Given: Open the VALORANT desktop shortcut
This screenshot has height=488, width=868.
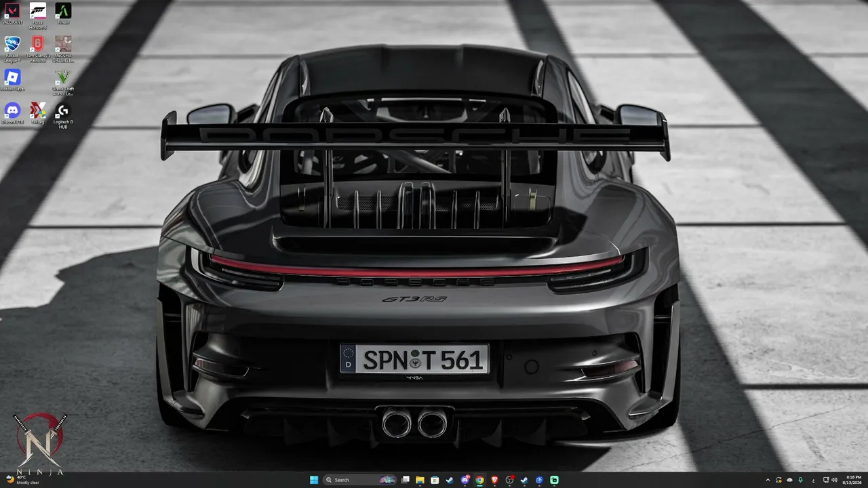Looking at the screenshot, I should coord(12,14).
